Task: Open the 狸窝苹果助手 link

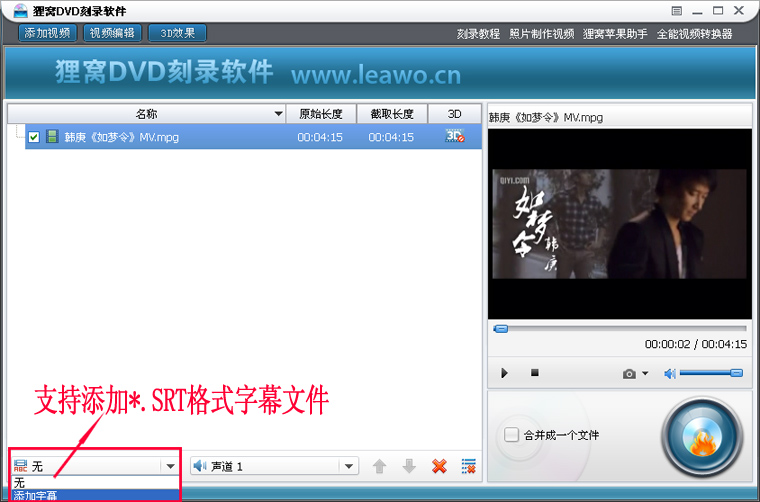Action: pos(615,34)
